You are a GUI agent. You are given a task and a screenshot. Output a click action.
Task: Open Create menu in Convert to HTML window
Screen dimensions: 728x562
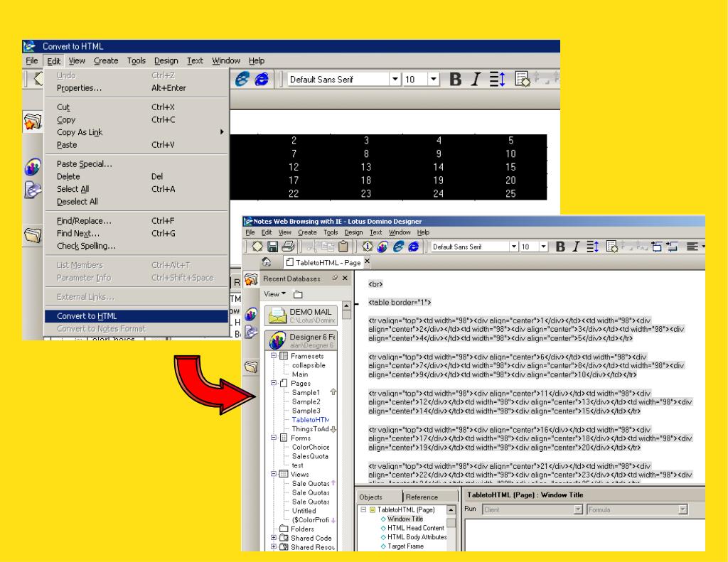106,60
